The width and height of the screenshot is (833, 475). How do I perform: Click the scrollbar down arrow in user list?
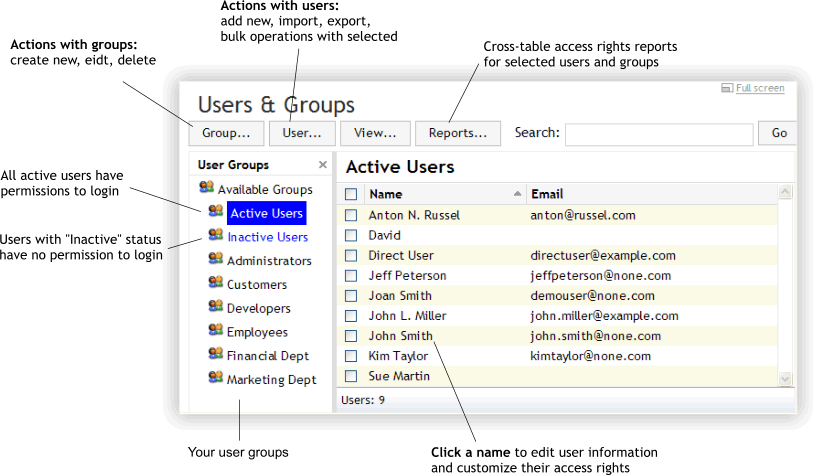pos(785,378)
